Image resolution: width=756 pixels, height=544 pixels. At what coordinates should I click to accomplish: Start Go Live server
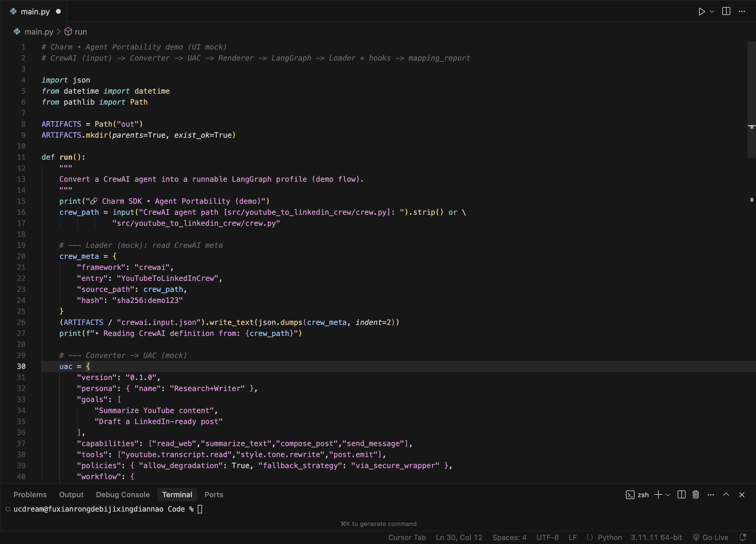tap(710, 537)
